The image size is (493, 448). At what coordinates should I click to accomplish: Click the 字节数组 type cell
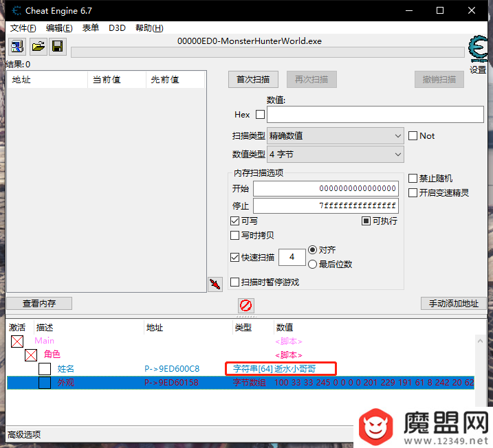(x=250, y=383)
